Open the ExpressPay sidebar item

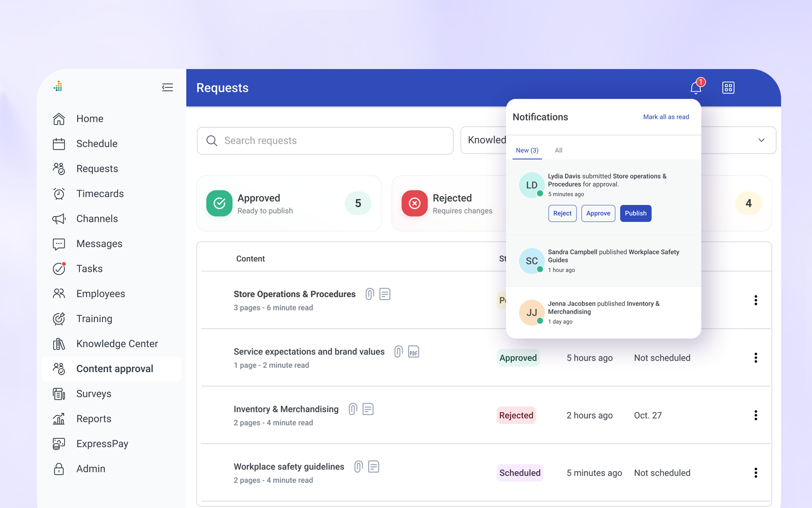click(102, 444)
